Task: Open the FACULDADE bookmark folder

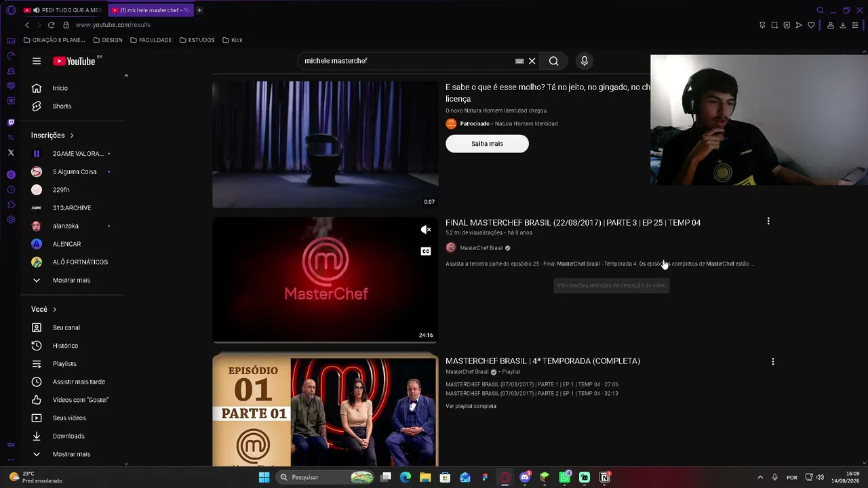Action: click(151, 40)
